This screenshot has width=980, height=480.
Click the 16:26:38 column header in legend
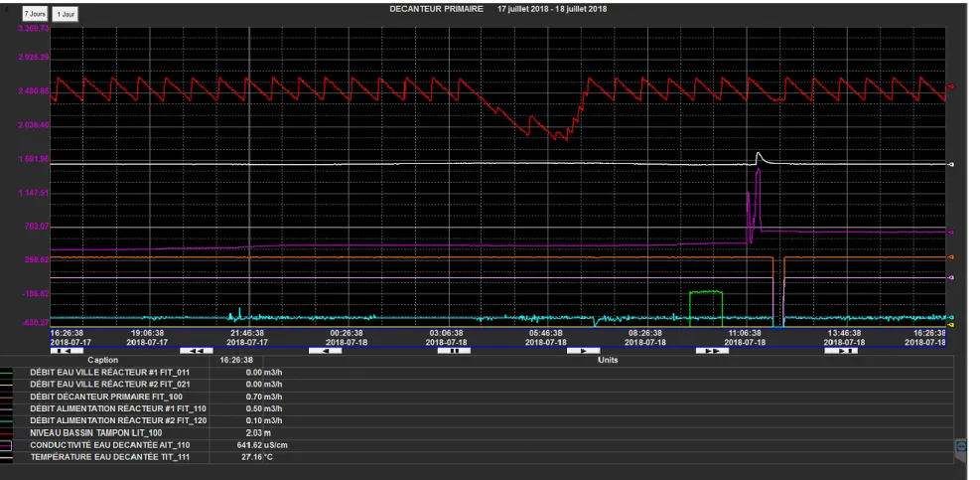point(236,361)
